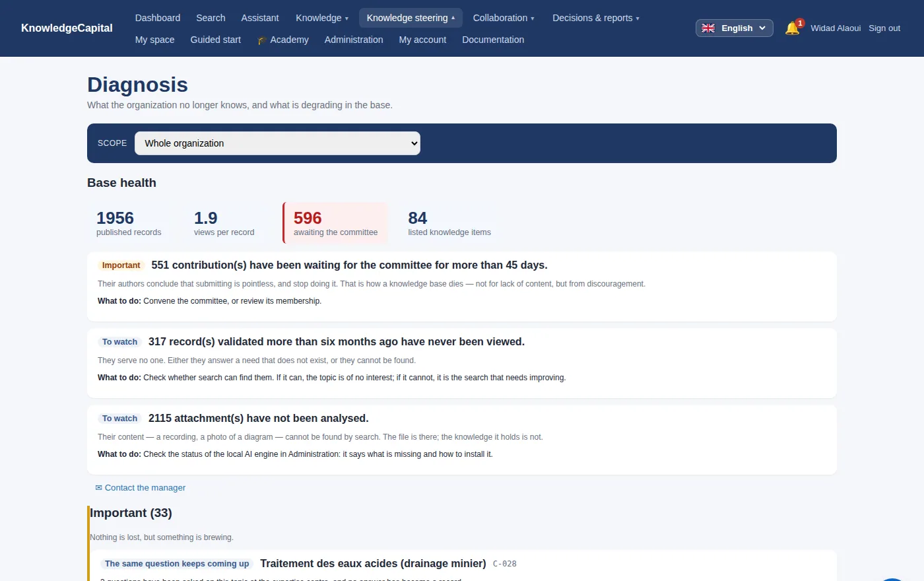Click the 'Base health' section heading
Screen dimensions: 924x581
tap(121, 183)
